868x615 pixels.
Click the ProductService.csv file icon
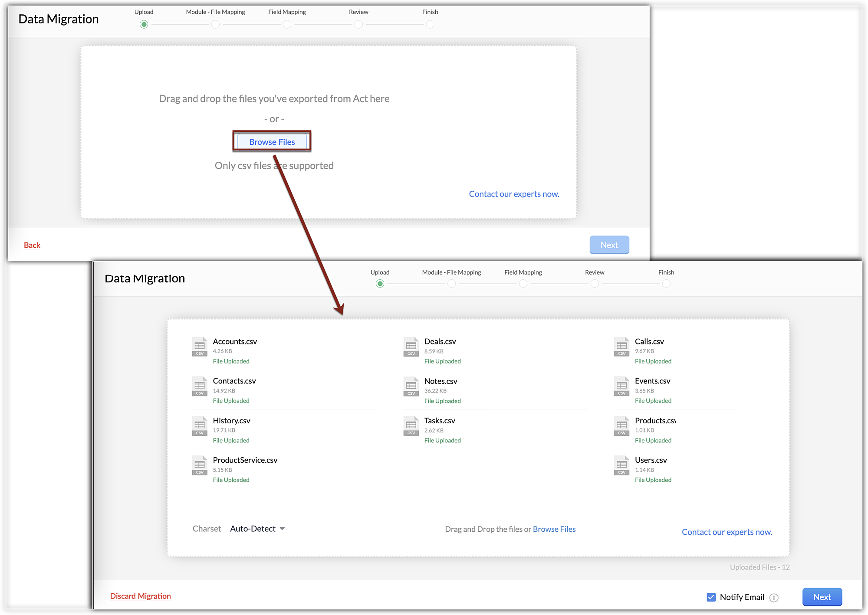[x=200, y=465]
